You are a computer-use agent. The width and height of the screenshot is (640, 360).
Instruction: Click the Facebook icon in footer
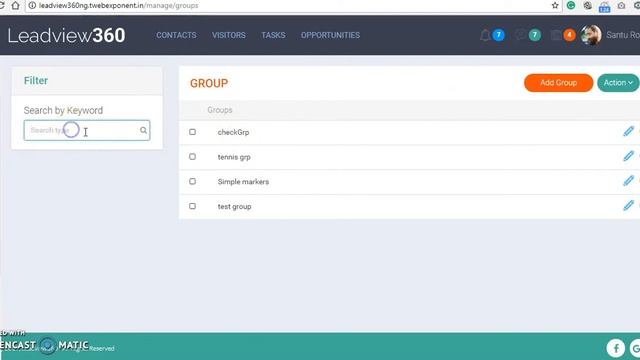pos(616,348)
